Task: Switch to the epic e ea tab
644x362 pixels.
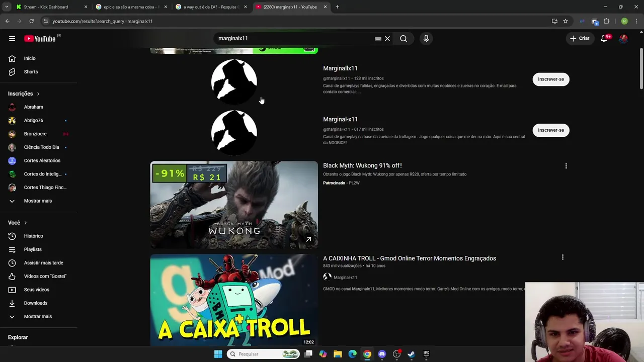Action: [132, 7]
